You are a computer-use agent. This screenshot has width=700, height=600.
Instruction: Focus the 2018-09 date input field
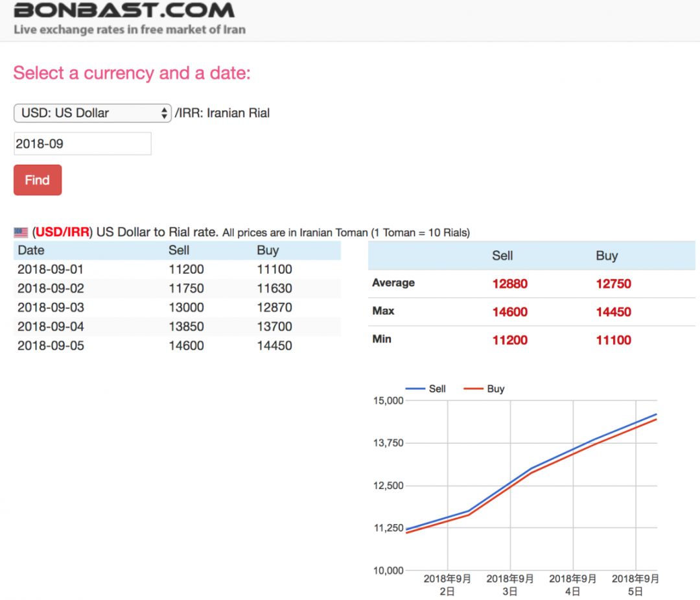(82, 144)
